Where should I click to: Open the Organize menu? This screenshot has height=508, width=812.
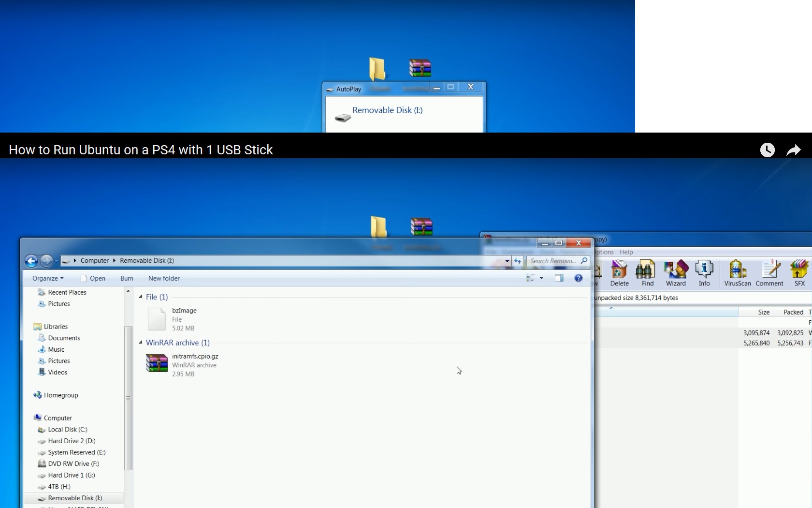click(48, 278)
